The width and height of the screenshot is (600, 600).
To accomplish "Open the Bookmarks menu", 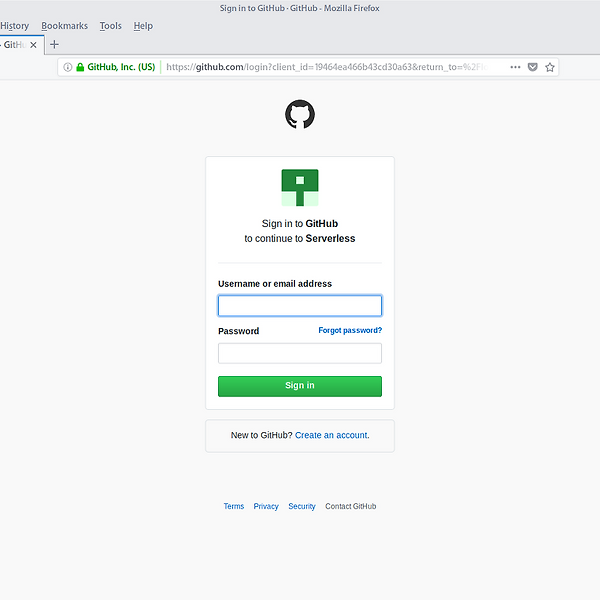I will tap(64, 26).
